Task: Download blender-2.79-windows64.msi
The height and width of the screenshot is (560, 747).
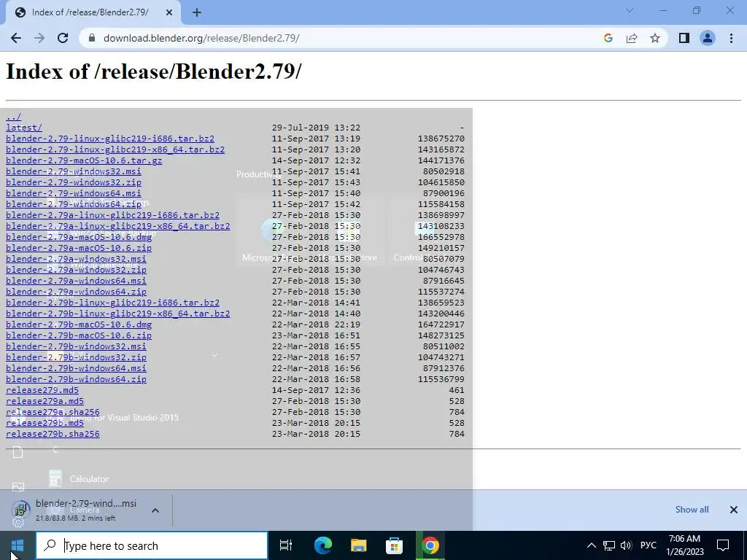Action: [74, 193]
